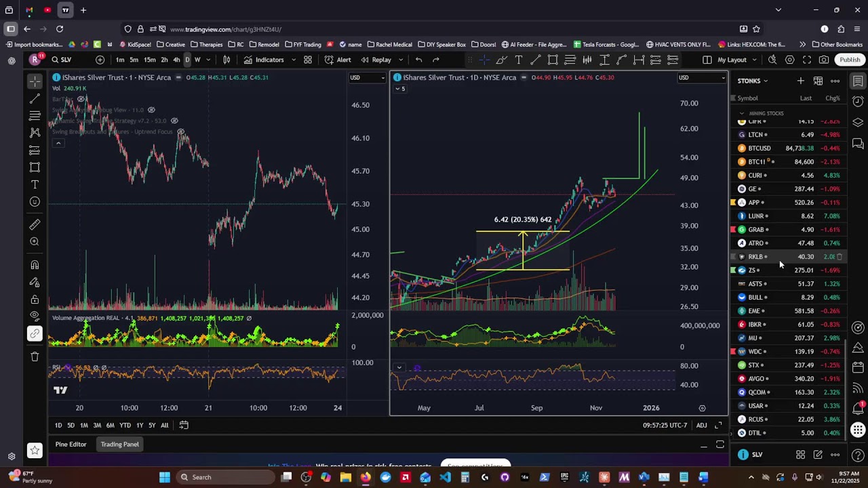Screen dimensions: 868x488
Task: Select the 5m timeframe
Action: pos(134,60)
